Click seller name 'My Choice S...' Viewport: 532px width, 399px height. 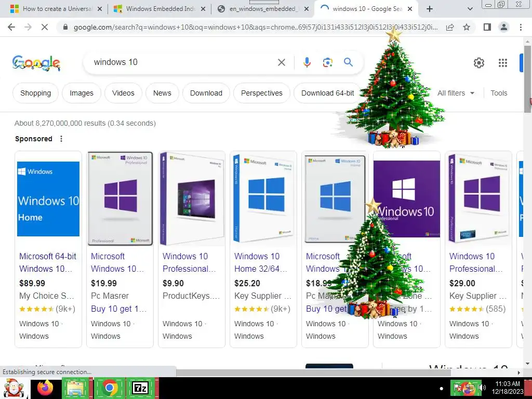46,296
